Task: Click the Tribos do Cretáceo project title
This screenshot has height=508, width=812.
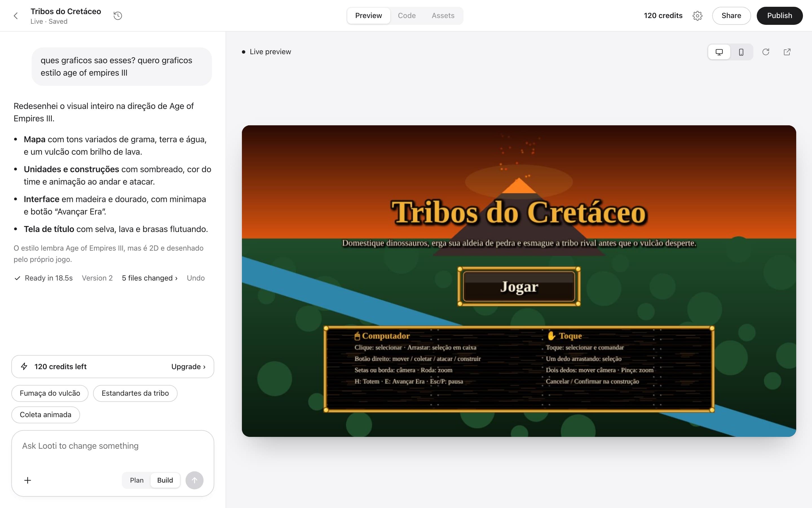Action: pyautogui.click(x=66, y=11)
